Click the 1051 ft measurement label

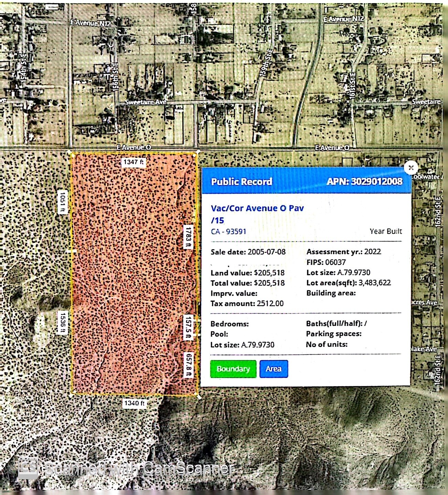point(62,202)
